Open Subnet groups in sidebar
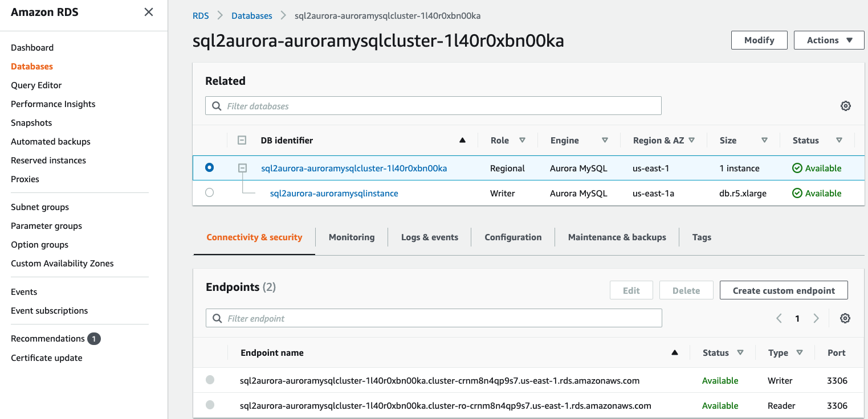868x419 pixels. [x=40, y=207]
